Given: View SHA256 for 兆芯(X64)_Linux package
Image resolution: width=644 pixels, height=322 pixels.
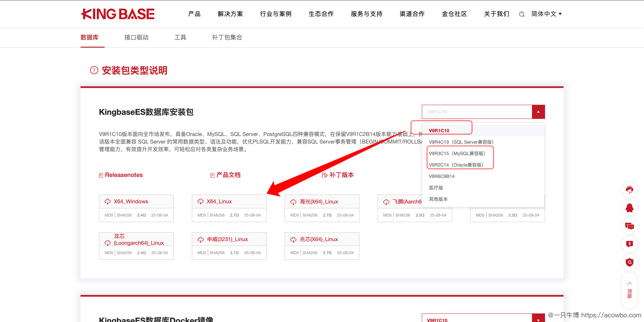Looking at the screenshot, I should (310, 253).
